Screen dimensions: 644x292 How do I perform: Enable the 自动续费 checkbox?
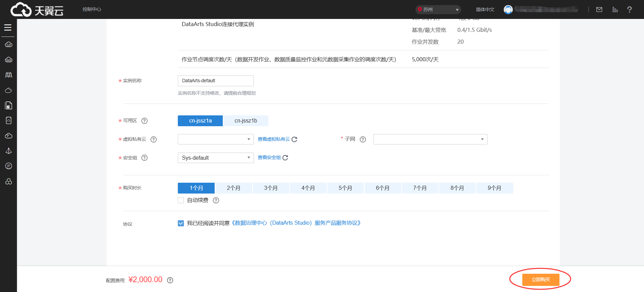(x=181, y=200)
